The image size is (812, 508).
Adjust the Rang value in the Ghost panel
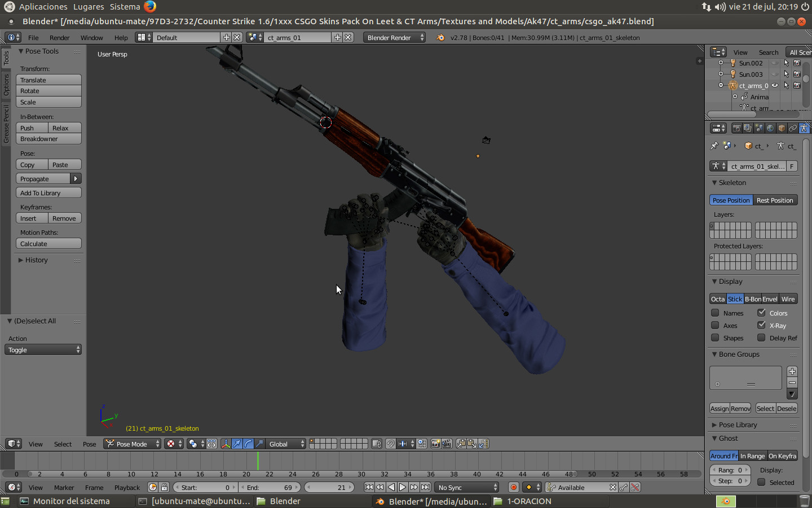click(730, 469)
